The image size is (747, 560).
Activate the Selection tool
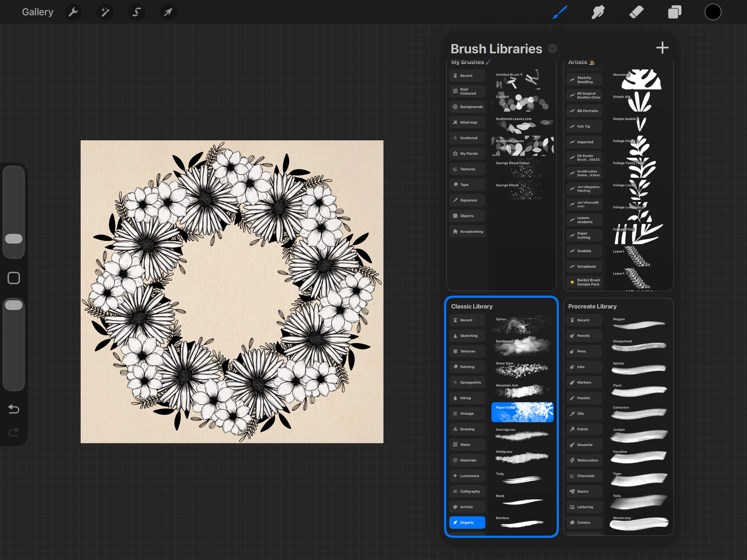136,12
